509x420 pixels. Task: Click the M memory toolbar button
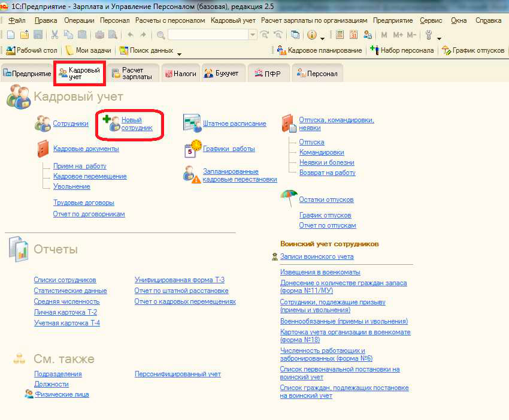(384, 35)
